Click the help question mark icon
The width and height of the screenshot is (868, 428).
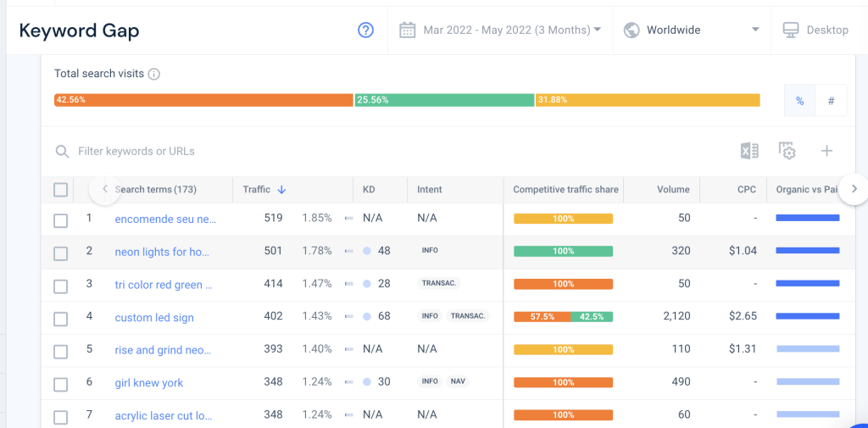coord(366,30)
